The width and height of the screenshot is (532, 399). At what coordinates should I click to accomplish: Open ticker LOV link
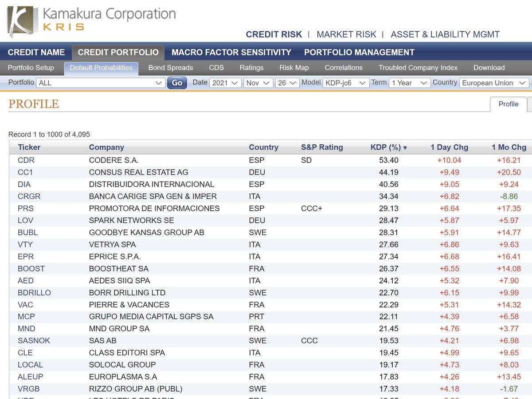click(x=25, y=220)
